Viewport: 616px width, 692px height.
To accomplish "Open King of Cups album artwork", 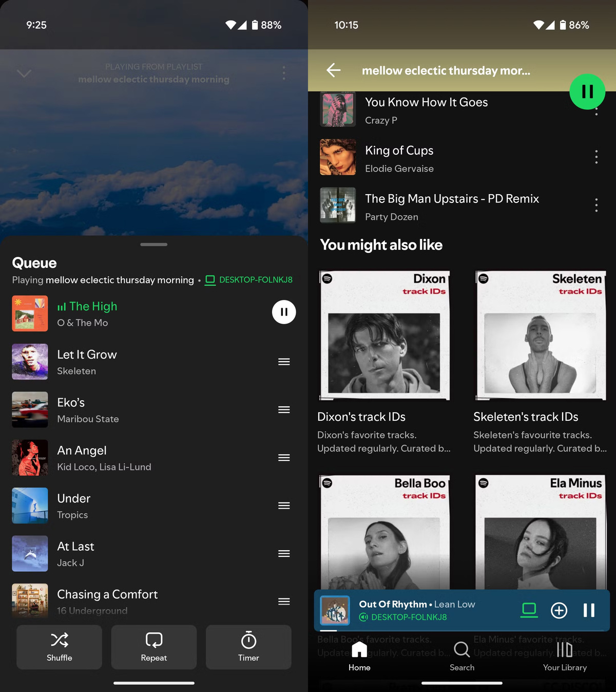I will [x=338, y=157].
